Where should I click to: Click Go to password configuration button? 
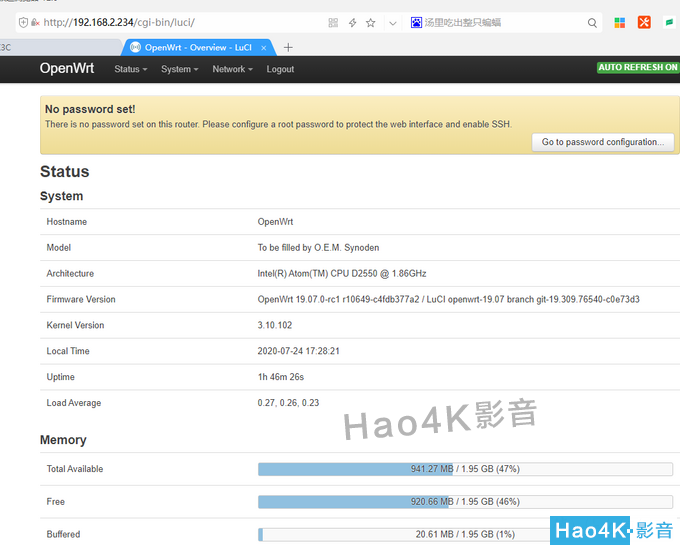[x=603, y=142]
